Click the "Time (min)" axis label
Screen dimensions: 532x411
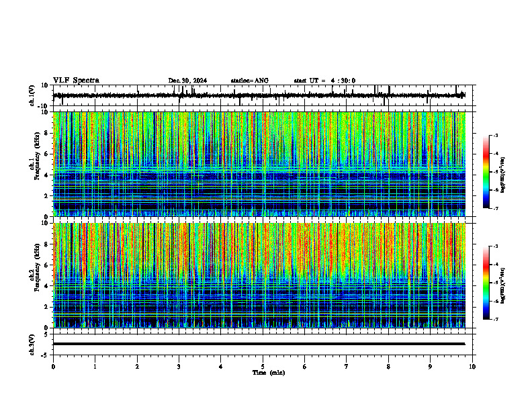point(269,373)
